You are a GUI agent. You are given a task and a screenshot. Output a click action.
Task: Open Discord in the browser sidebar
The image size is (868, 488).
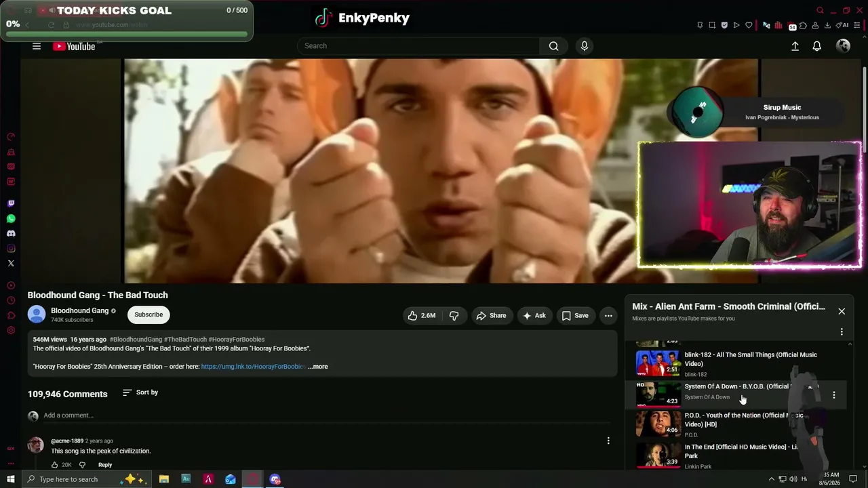click(11, 234)
